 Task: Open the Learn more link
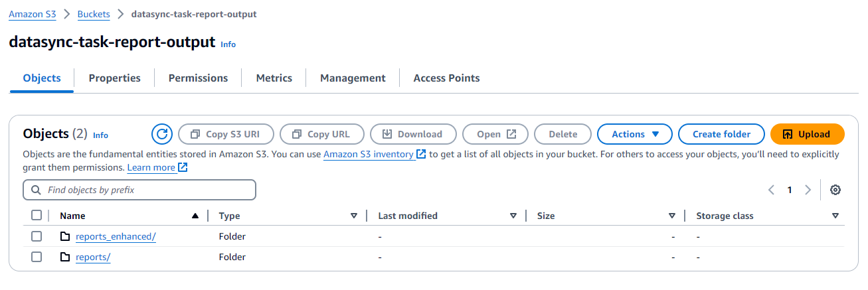pos(157,168)
